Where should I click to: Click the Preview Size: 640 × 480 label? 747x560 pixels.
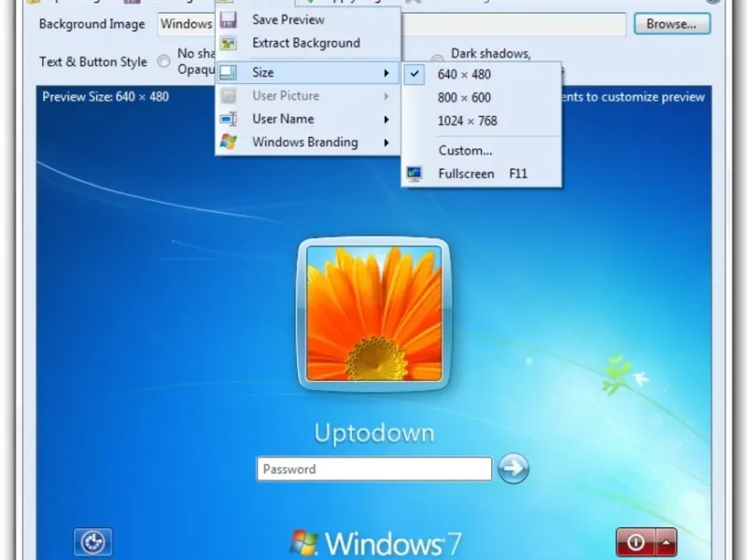[x=106, y=97]
